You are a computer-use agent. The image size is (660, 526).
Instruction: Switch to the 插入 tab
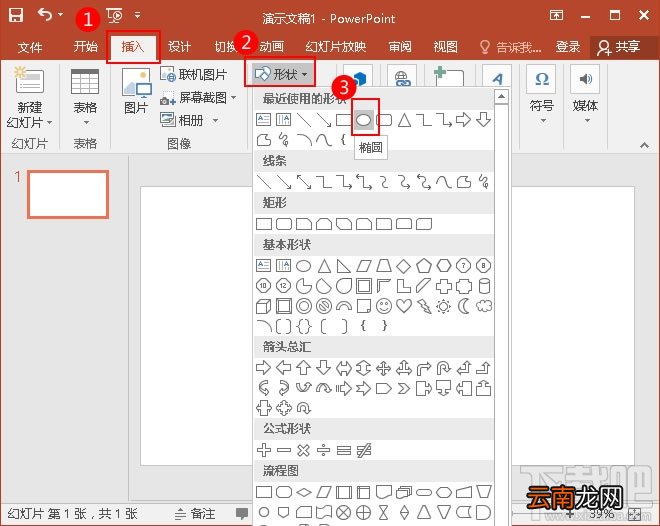(133, 46)
